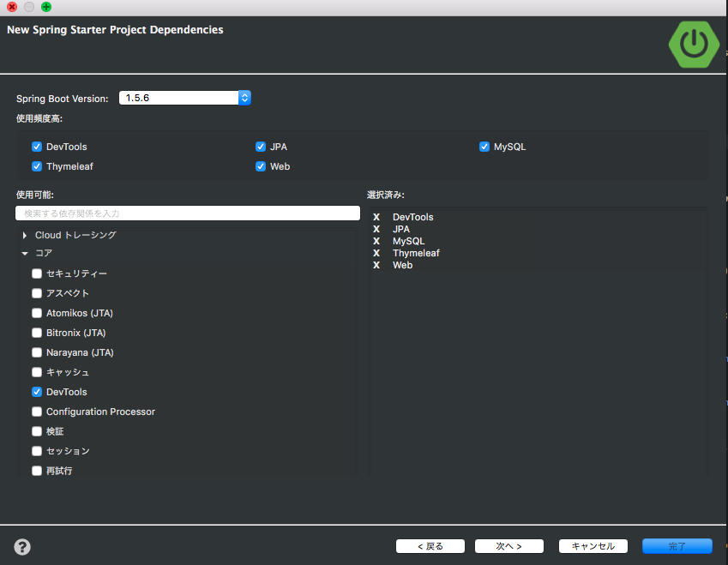The width and height of the screenshot is (728, 565).
Task: Click the キャンセル cancel button
Action: (x=593, y=546)
